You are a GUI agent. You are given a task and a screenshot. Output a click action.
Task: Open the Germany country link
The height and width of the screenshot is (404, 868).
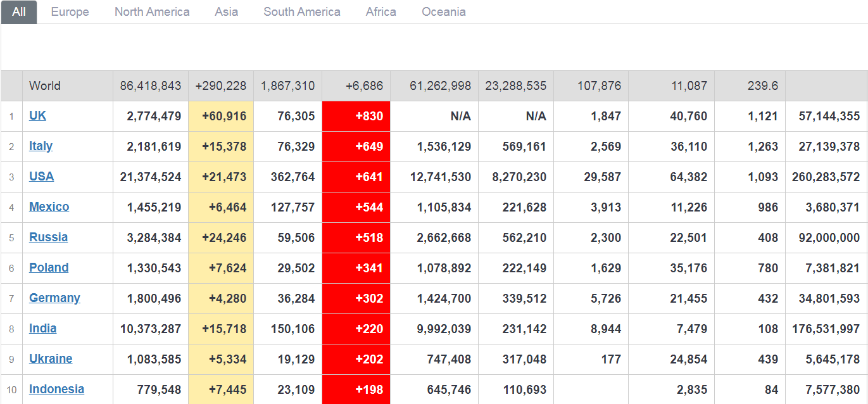54,298
